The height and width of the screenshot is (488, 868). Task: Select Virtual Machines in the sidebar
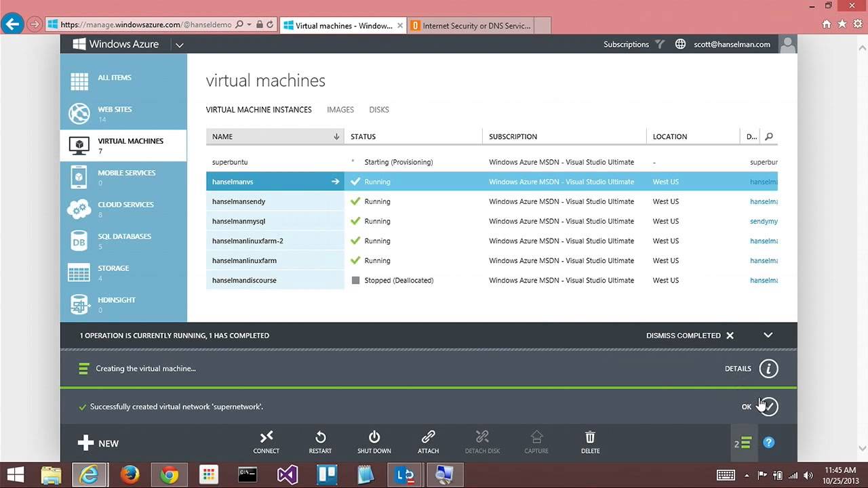[123, 146]
